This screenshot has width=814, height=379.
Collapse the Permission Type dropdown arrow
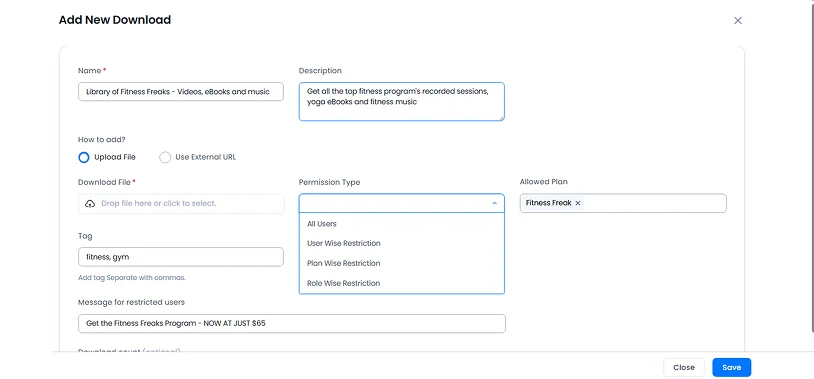coord(494,204)
